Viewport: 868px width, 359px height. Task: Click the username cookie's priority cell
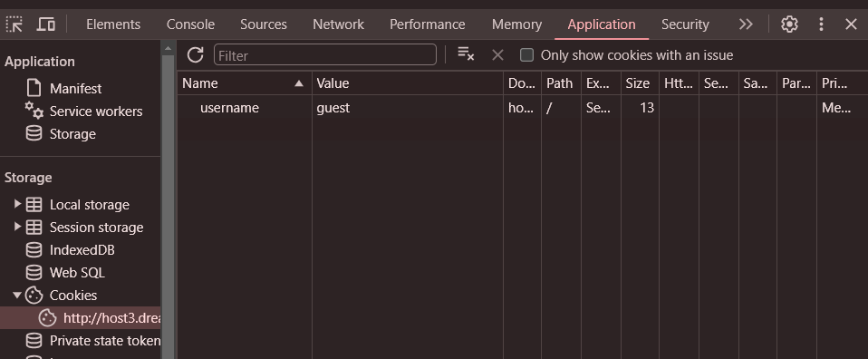point(842,108)
